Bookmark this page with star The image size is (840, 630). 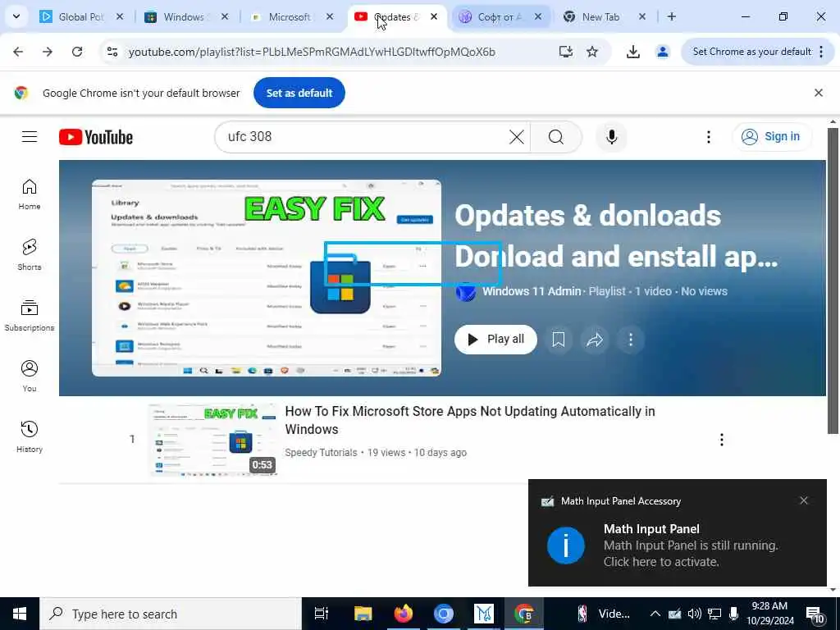click(x=592, y=52)
